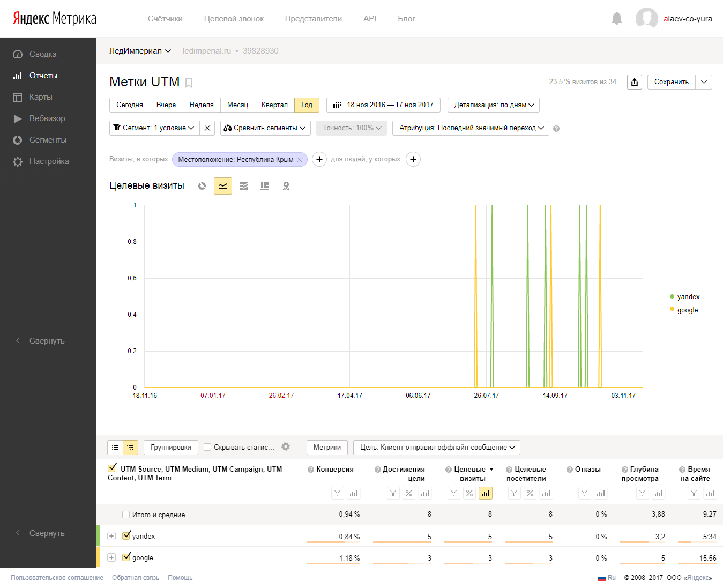Remove the segment condition with X button
Screen dimensions: 723x588
click(x=207, y=128)
